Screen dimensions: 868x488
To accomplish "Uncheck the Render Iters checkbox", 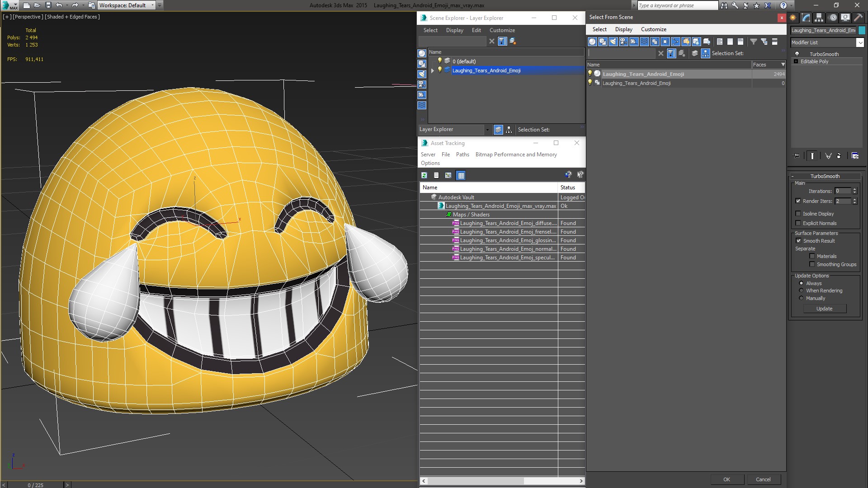I will (x=798, y=201).
